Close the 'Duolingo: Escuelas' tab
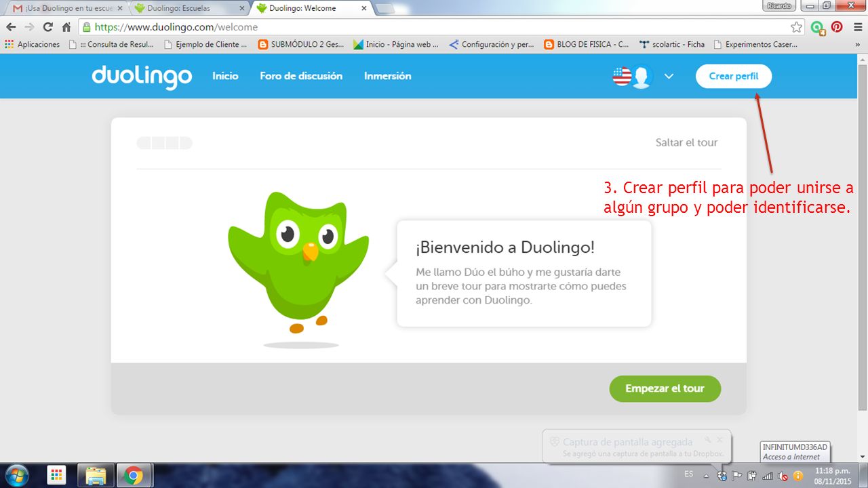The width and height of the screenshot is (868, 488). tap(241, 9)
